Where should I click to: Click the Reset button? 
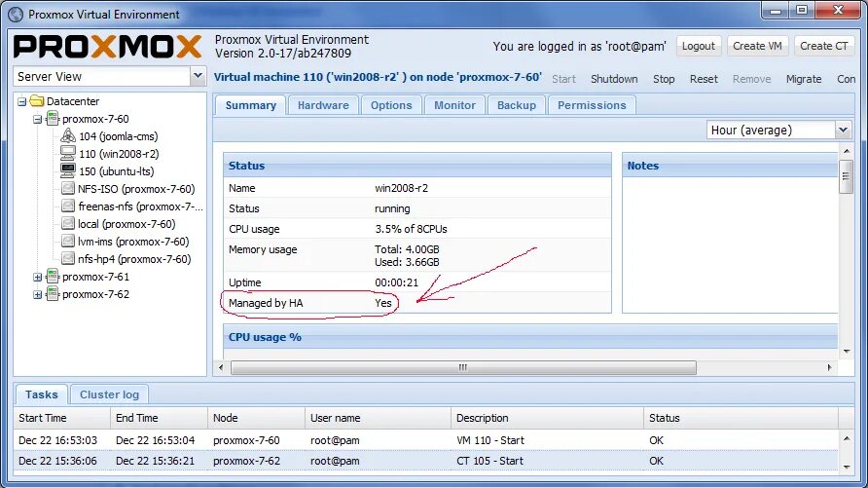click(704, 79)
